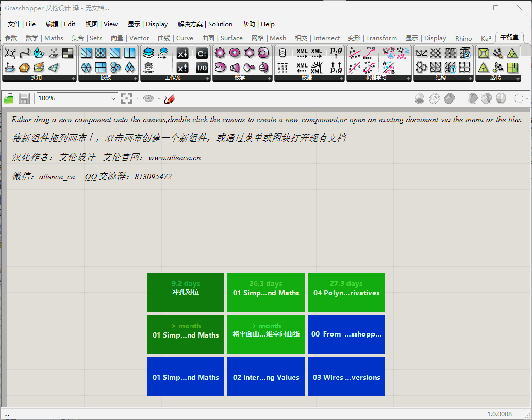
Task: Click the XML tree icon
Action: 317,68
